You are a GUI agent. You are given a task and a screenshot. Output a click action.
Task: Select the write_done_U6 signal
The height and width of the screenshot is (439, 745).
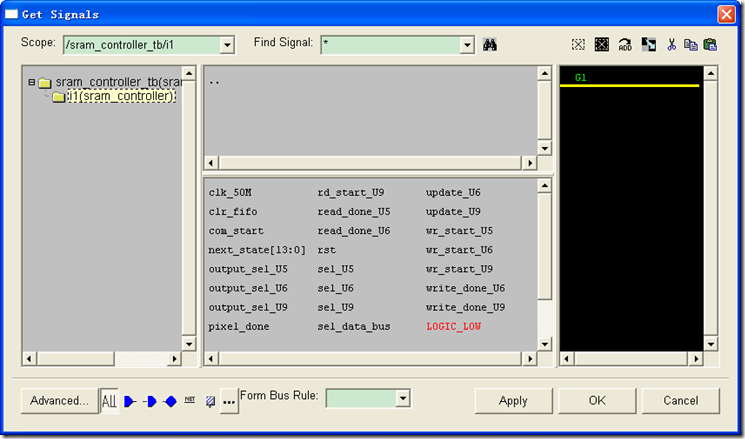pos(466,288)
